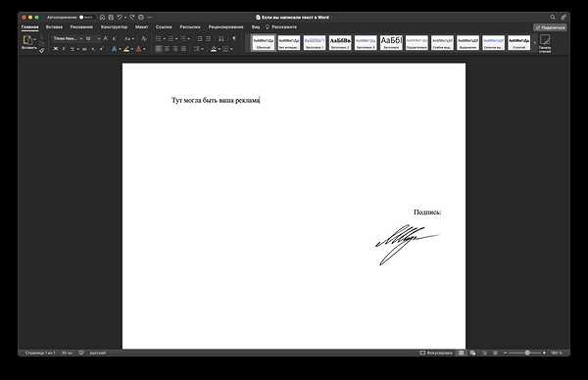588x380 pixels.
Task: Open the Change Case (Aa) dropdown
Action: (129, 38)
